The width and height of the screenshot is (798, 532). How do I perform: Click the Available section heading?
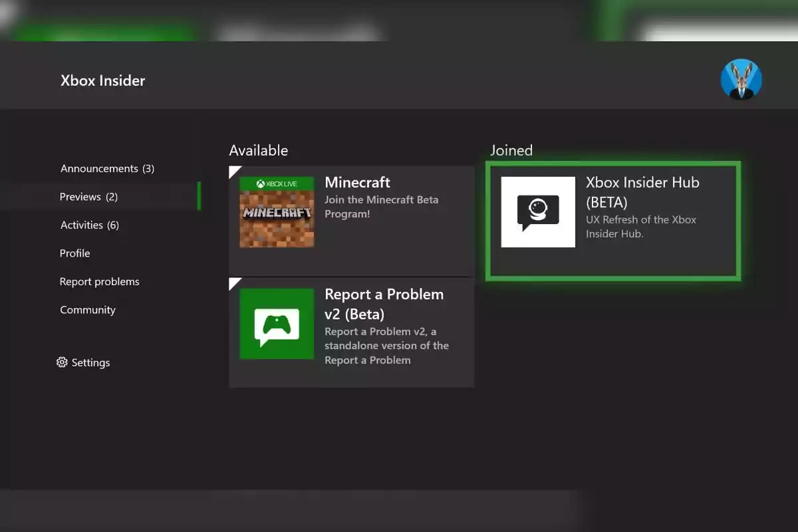tap(258, 150)
